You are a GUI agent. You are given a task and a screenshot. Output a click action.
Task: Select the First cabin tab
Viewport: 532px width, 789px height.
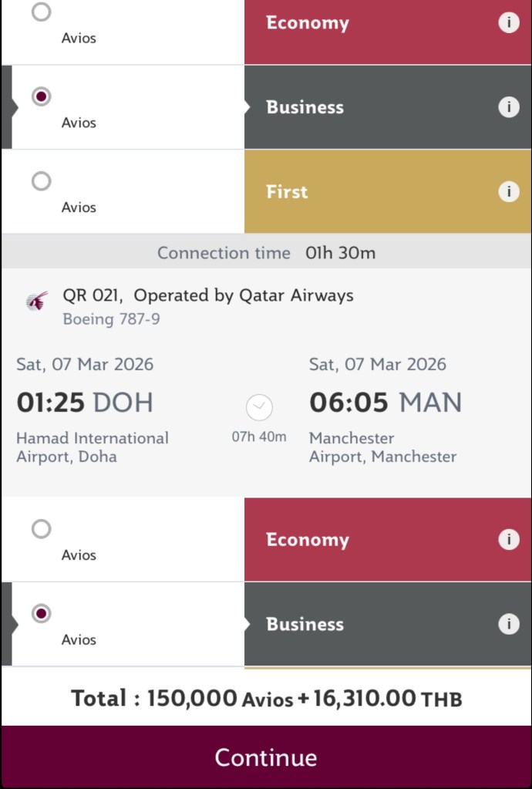click(x=286, y=192)
